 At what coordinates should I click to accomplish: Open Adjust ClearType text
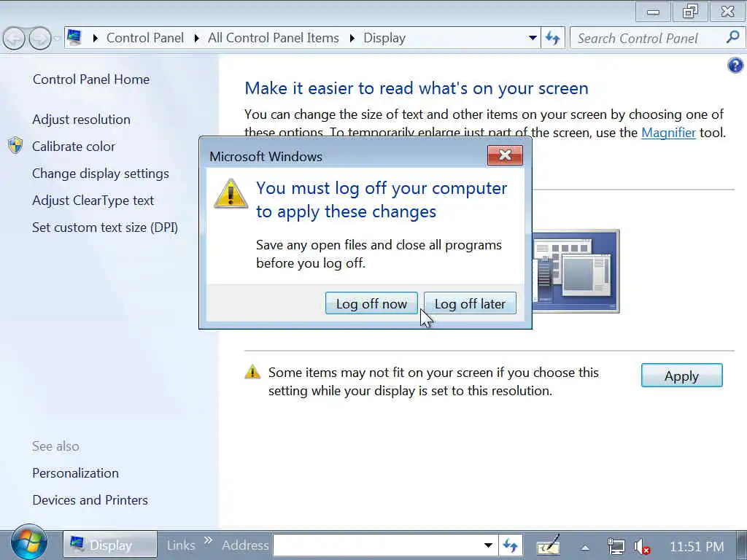point(93,201)
